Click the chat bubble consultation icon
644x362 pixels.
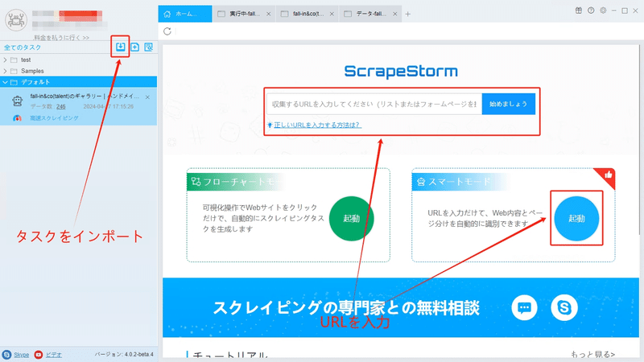coord(525,307)
